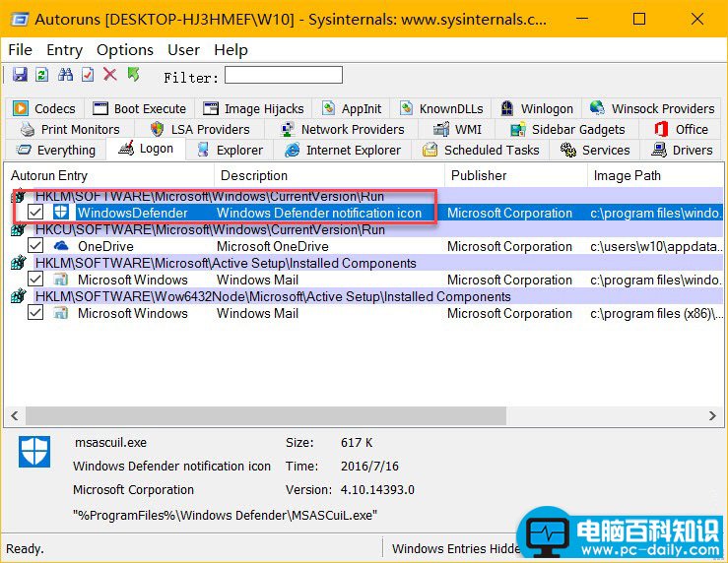Image resolution: width=728 pixels, height=563 pixels.
Task: Maximize the Autoruns window
Action: 639,19
